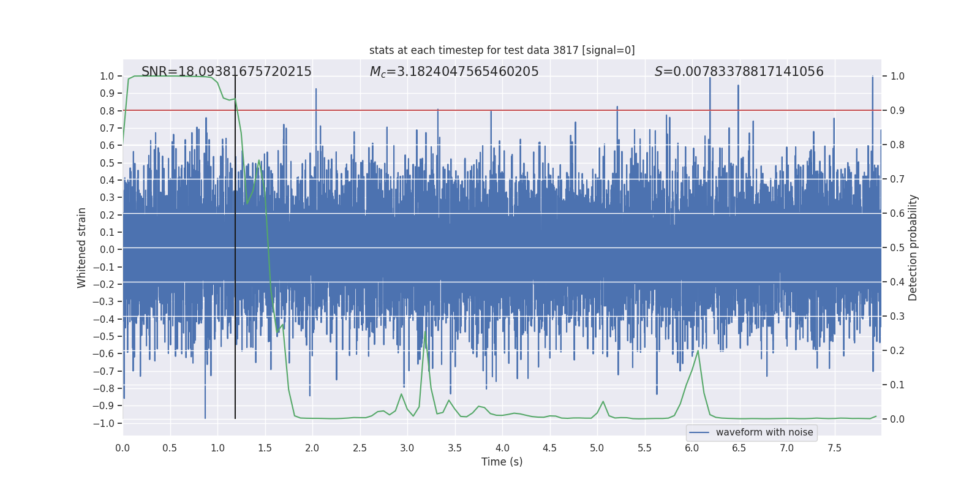Click the 0.6 tick on the Whitened strain axis
The height and width of the screenshot is (490, 980).
tap(107, 145)
